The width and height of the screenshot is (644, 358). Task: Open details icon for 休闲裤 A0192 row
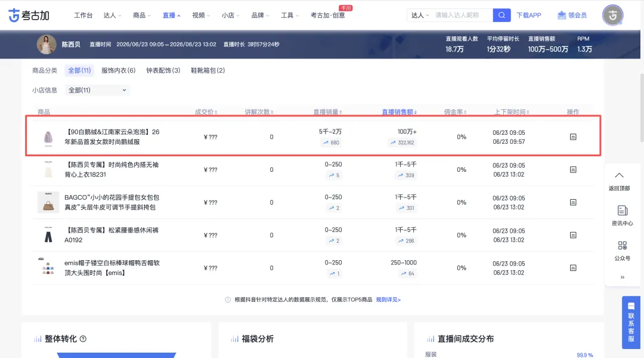[573, 235]
